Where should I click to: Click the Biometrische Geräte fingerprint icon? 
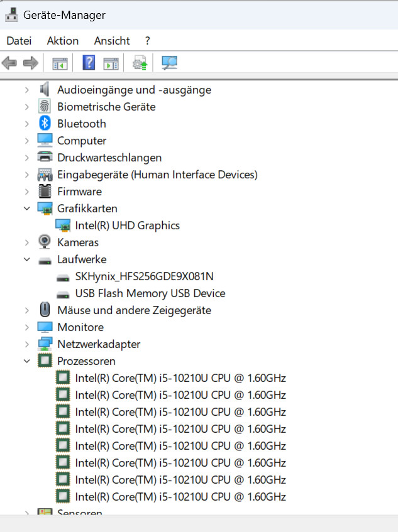point(45,107)
